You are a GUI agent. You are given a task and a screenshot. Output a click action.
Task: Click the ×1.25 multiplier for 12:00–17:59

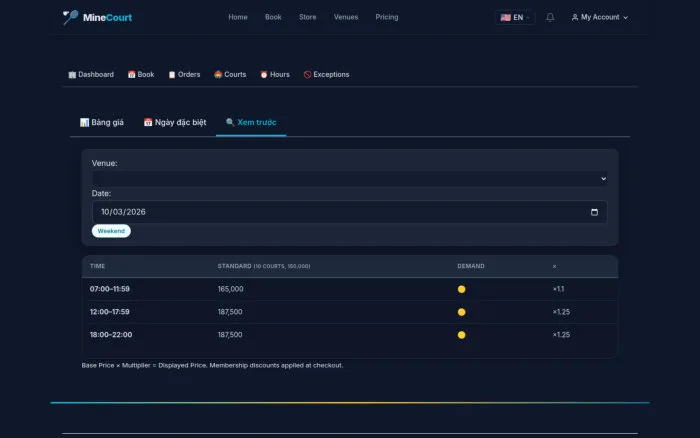point(561,312)
